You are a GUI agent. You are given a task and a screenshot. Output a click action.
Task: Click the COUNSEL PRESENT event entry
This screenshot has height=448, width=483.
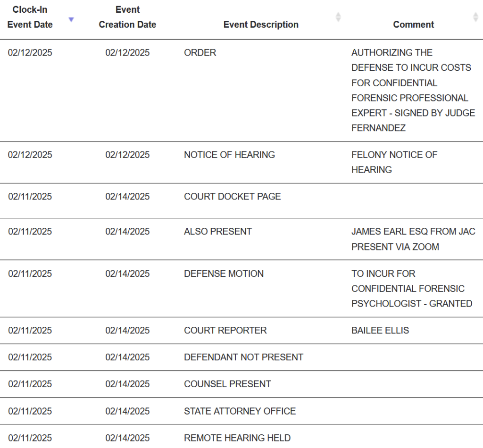click(x=227, y=384)
